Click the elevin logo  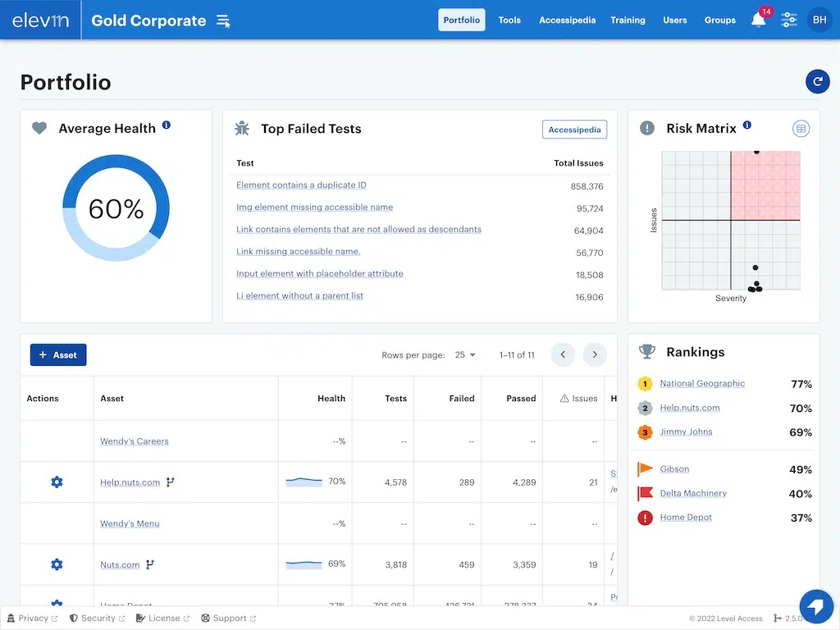tap(40, 21)
